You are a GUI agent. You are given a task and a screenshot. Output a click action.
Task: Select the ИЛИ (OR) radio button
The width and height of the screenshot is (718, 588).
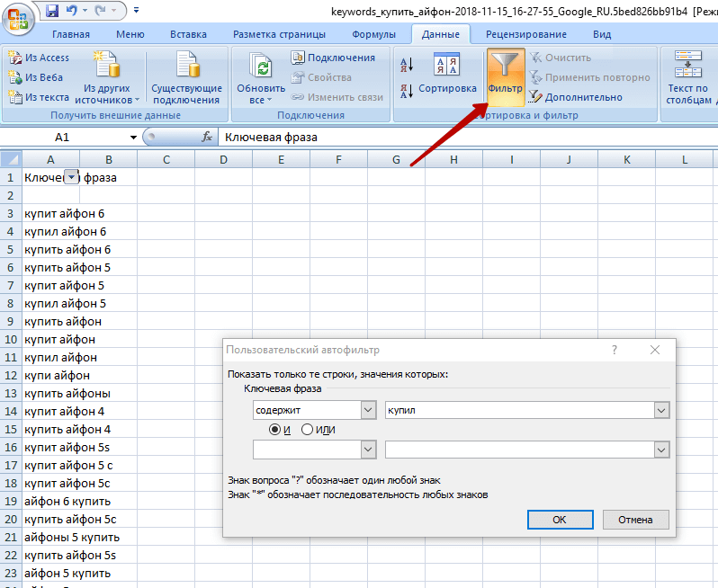click(x=308, y=430)
